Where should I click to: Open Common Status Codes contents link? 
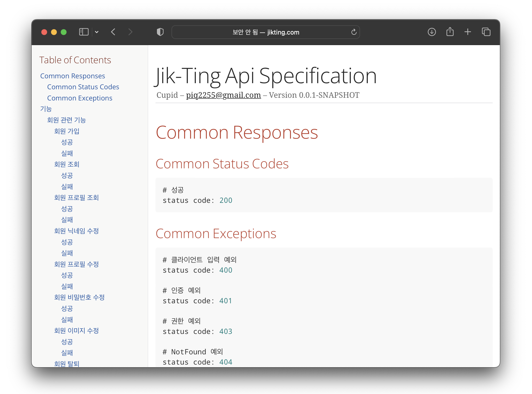pos(83,87)
